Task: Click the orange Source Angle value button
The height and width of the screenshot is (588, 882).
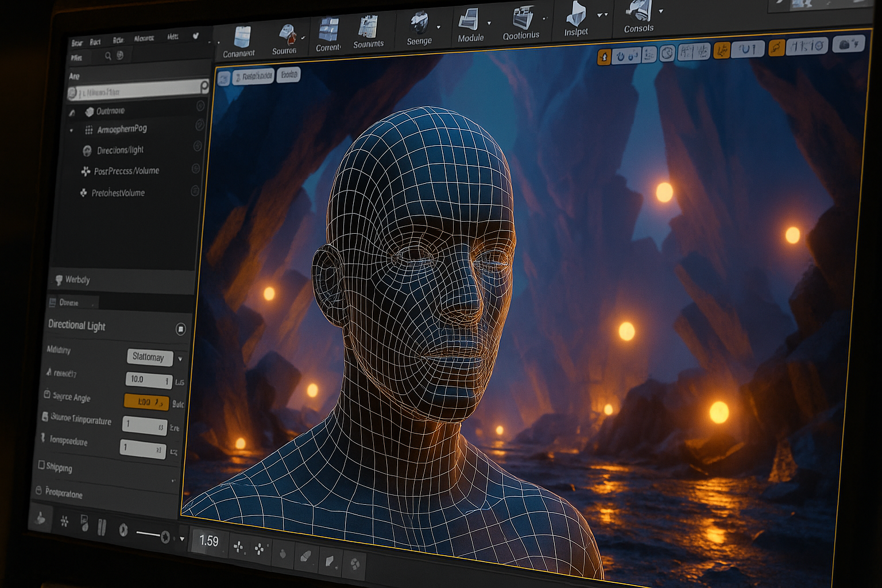Action: tap(146, 403)
